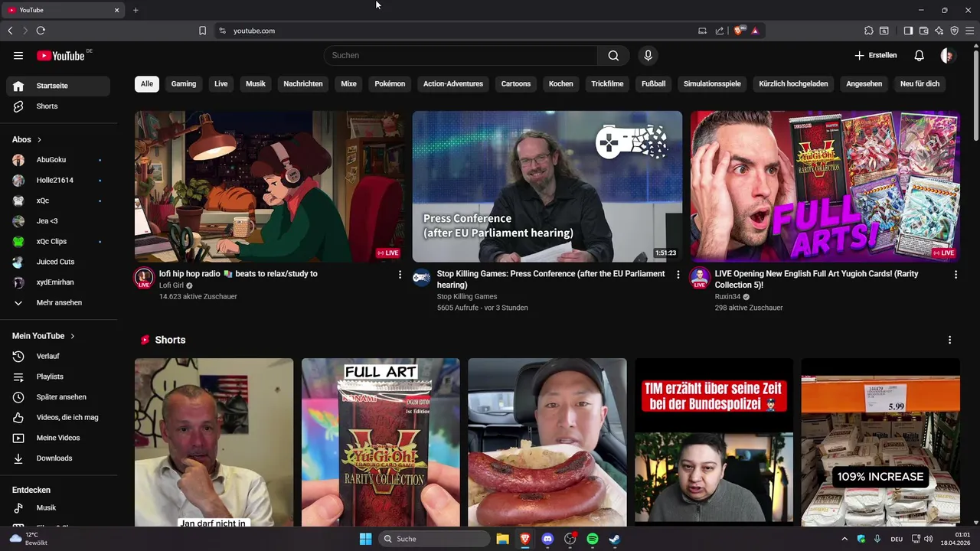Open options for lofi hip hop radio video
The height and width of the screenshot is (551, 980).
point(400,274)
